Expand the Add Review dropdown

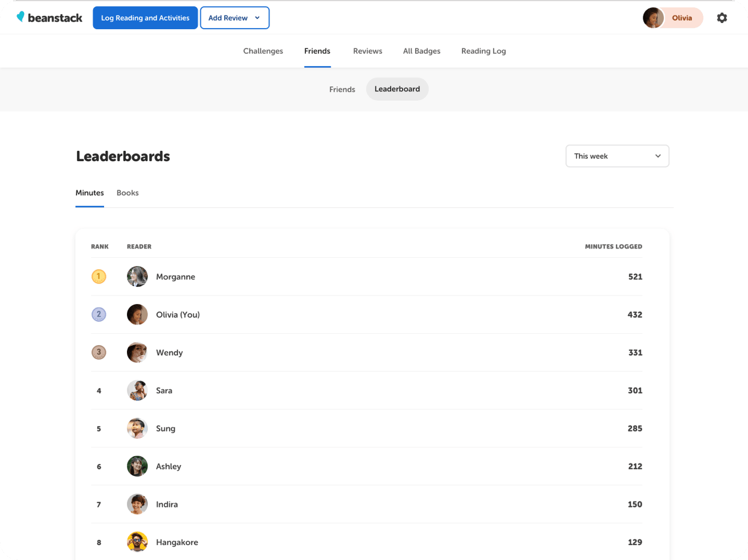click(x=234, y=18)
